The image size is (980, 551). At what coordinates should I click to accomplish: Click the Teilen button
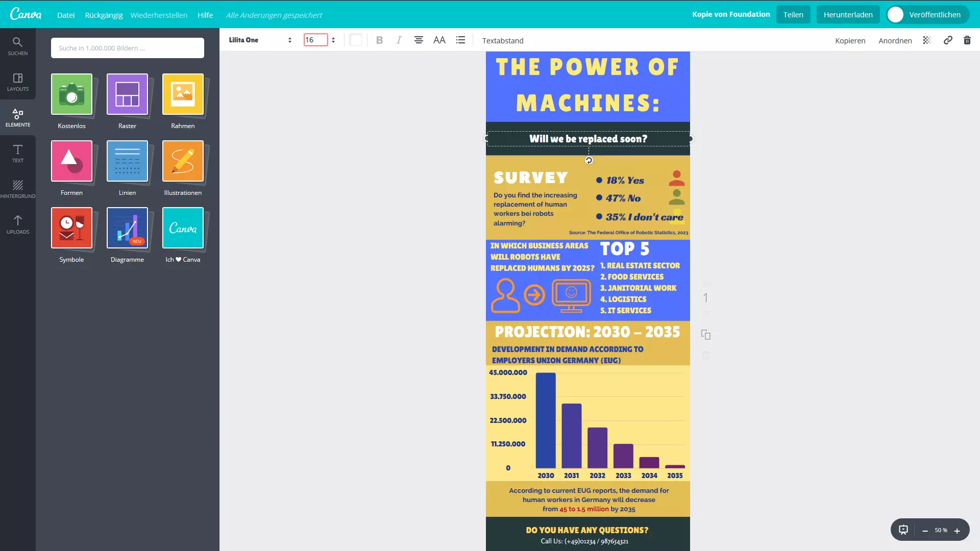click(x=793, y=14)
